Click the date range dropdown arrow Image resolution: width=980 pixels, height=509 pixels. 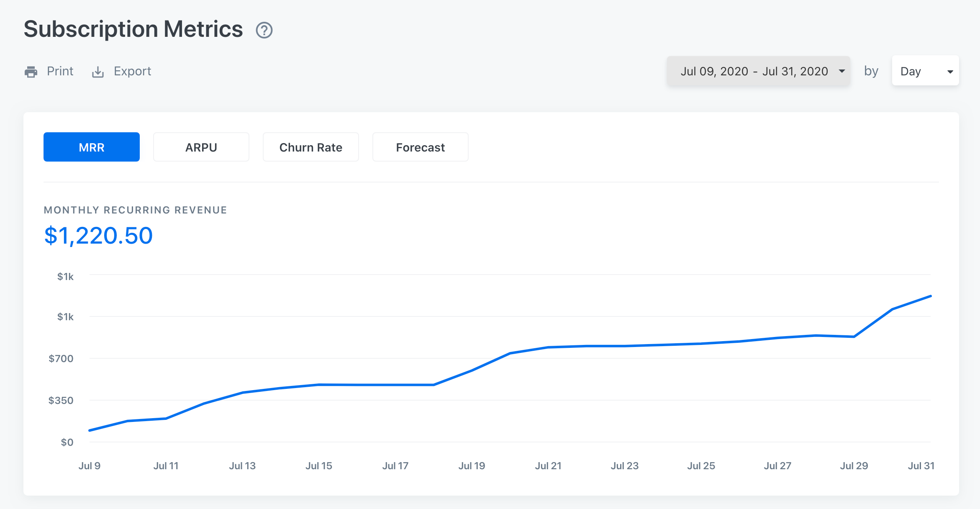point(842,71)
